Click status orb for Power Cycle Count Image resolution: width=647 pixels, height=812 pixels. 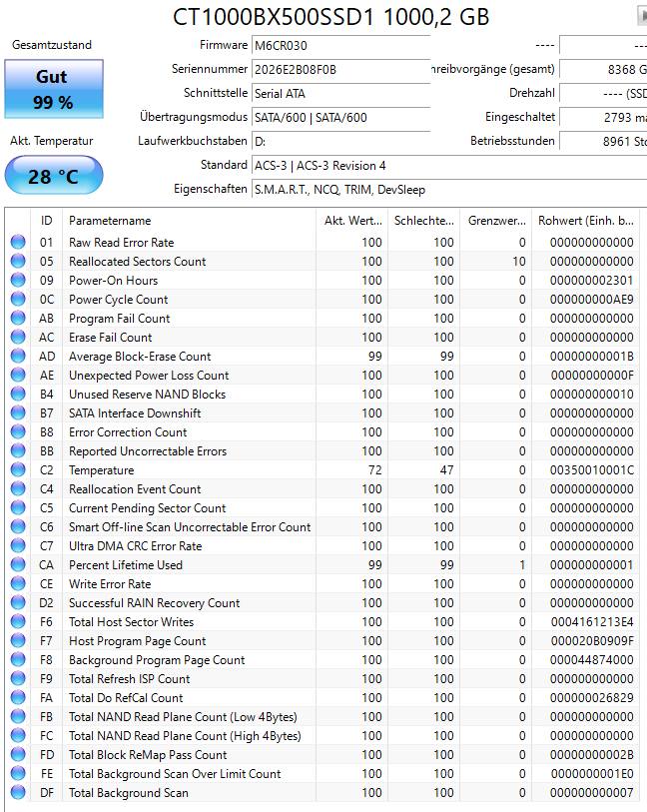click(18, 299)
